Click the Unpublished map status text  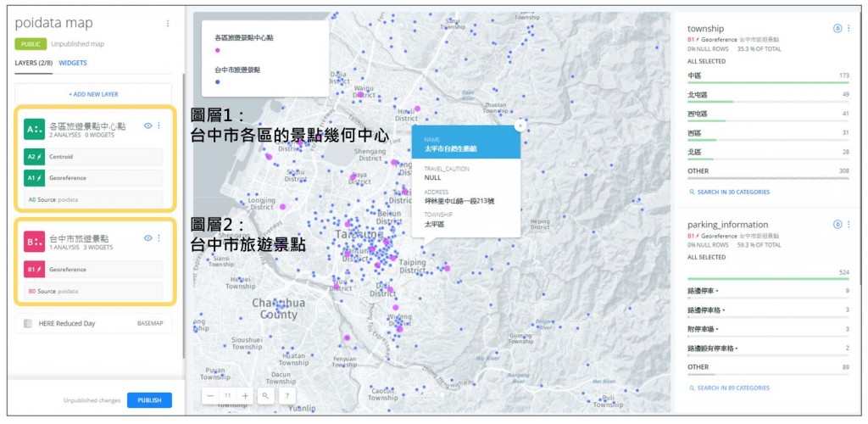click(77, 44)
